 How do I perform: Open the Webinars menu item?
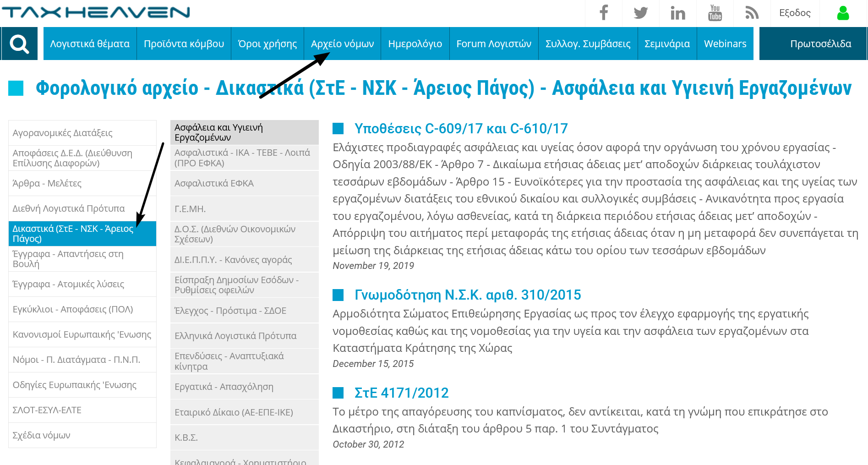[x=725, y=44]
